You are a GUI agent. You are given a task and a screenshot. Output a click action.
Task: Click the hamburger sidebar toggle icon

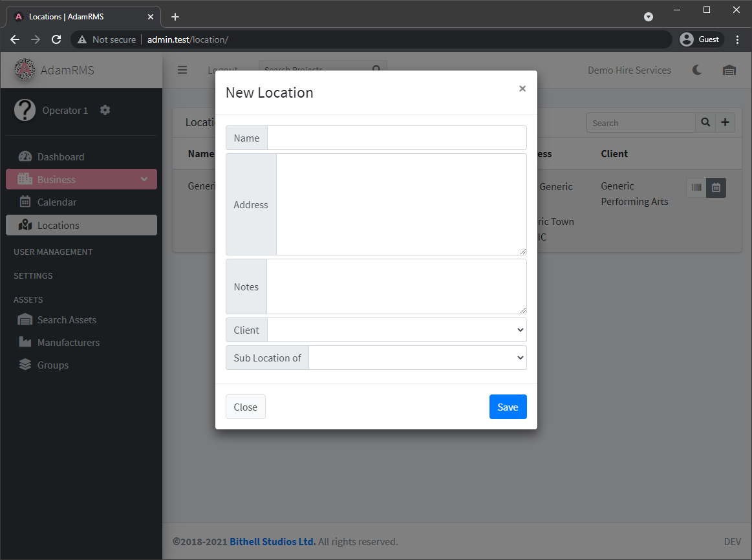click(x=182, y=70)
